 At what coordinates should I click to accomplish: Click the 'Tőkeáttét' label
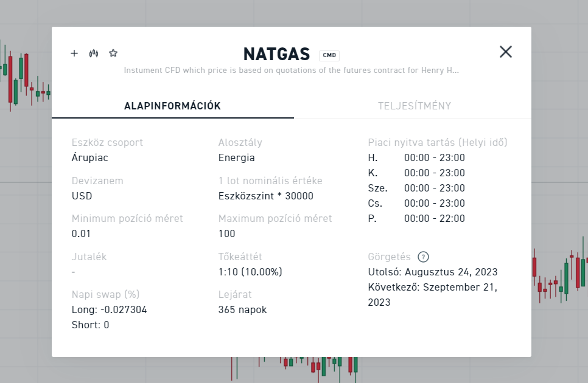[240, 257]
